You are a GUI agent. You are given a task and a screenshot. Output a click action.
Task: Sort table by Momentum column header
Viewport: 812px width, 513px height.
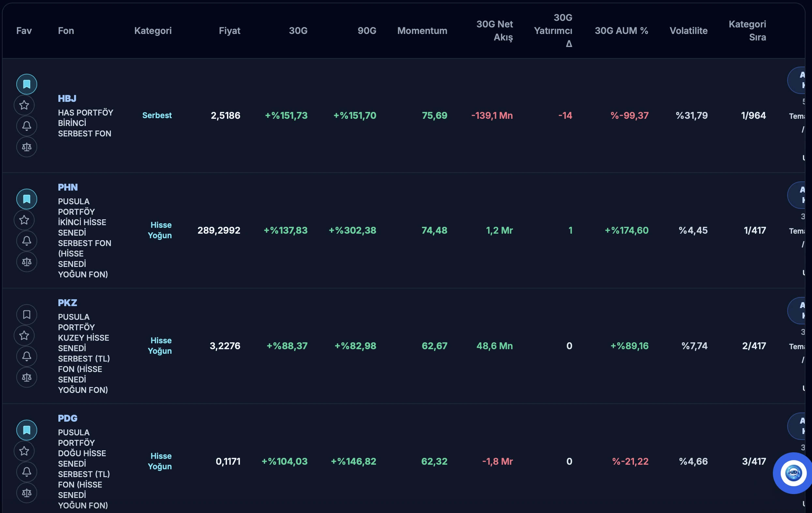coord(422,31)
